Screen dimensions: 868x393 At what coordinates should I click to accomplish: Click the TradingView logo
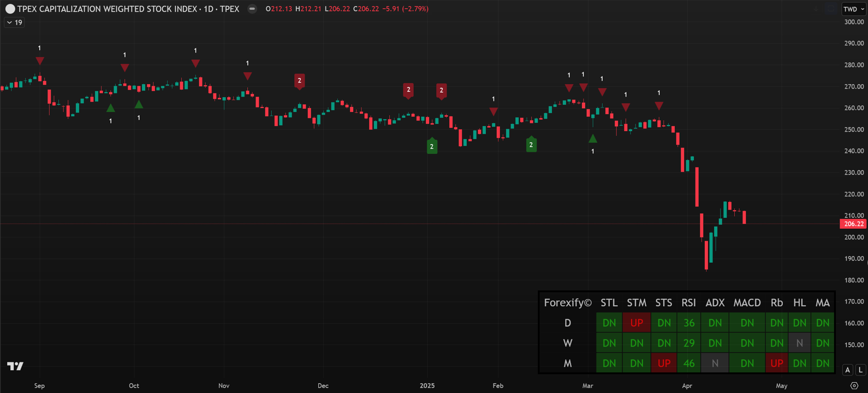[15, 366]
